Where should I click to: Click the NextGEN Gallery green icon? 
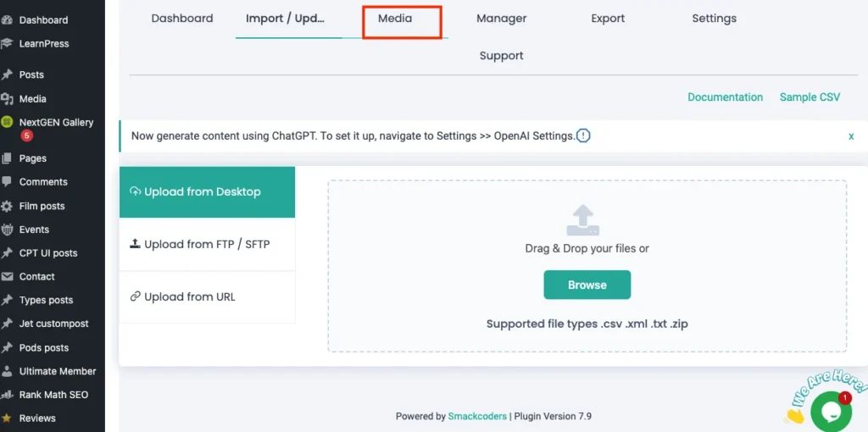coord(8,122)
